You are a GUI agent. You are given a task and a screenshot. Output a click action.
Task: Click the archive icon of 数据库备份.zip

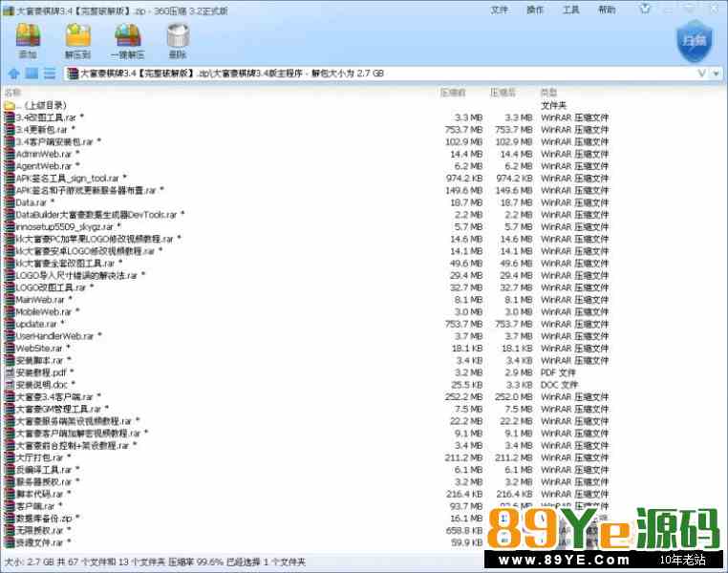(x=10, y=519)
